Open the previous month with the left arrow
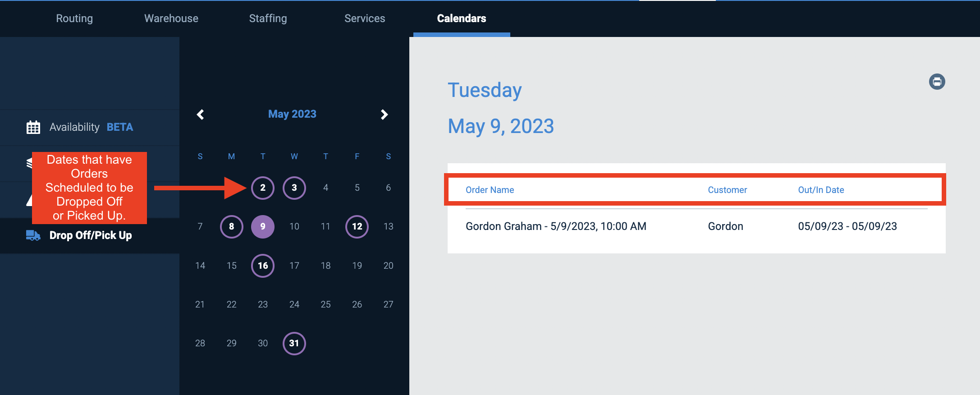Image resolution: width=980 pixels, height=395 pixels. (x=200, y=114)
